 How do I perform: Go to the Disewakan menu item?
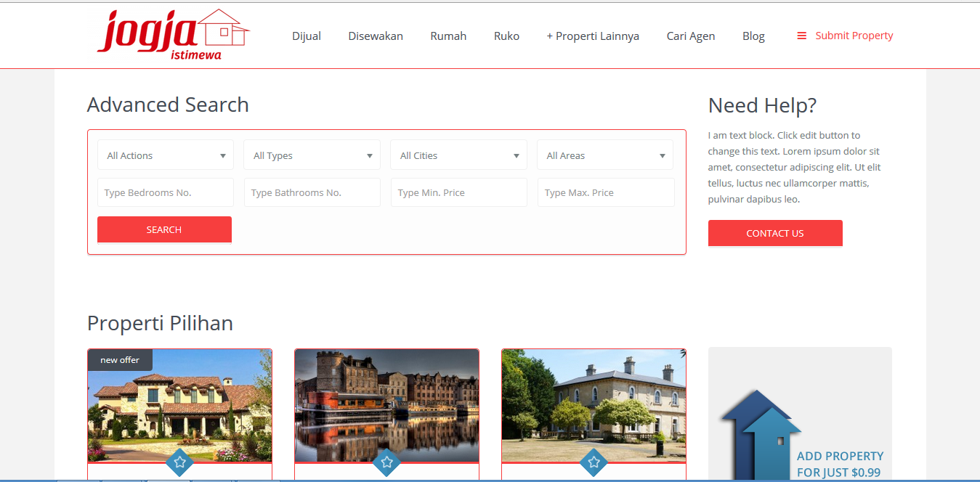(x=376, y=36)
